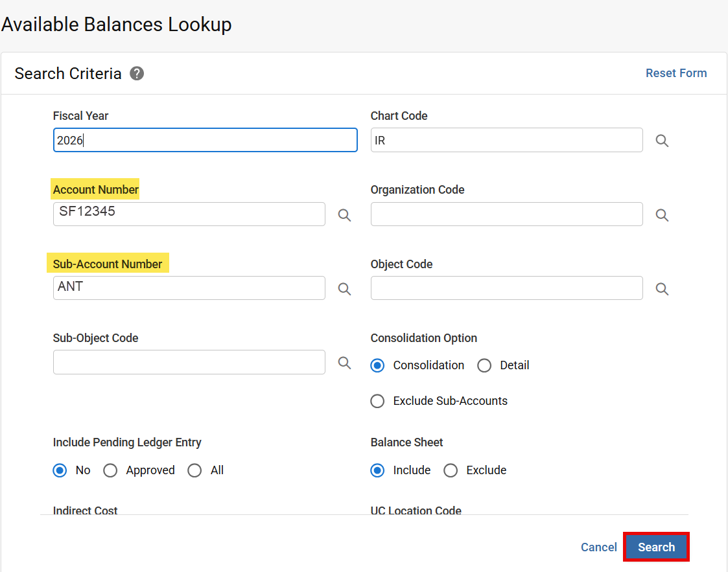Screen dimensions: 728x572
Task: Open Sub-Account Number lookup magnifier
Action: click(x=344, y=288)
